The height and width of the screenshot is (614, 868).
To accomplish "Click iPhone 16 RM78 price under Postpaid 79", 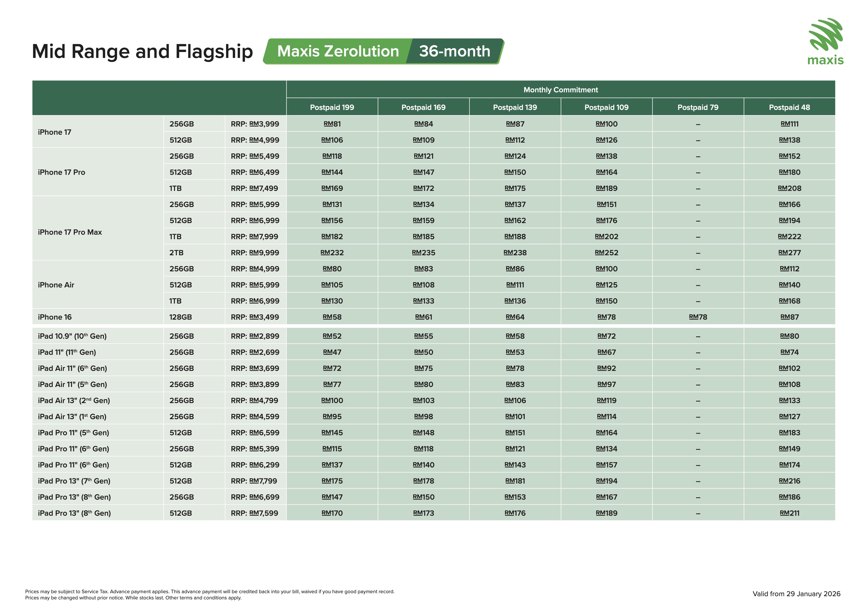I will [x=698, y=317].
